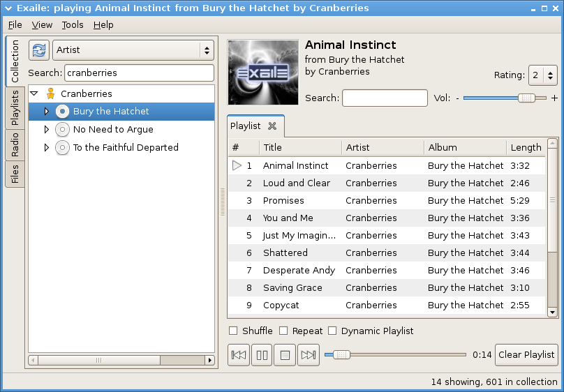This screenshot has width=564, height=392.
Task: Click the Cranberries artist person icon
Action: pyautogui.click(x=51, y=93)
